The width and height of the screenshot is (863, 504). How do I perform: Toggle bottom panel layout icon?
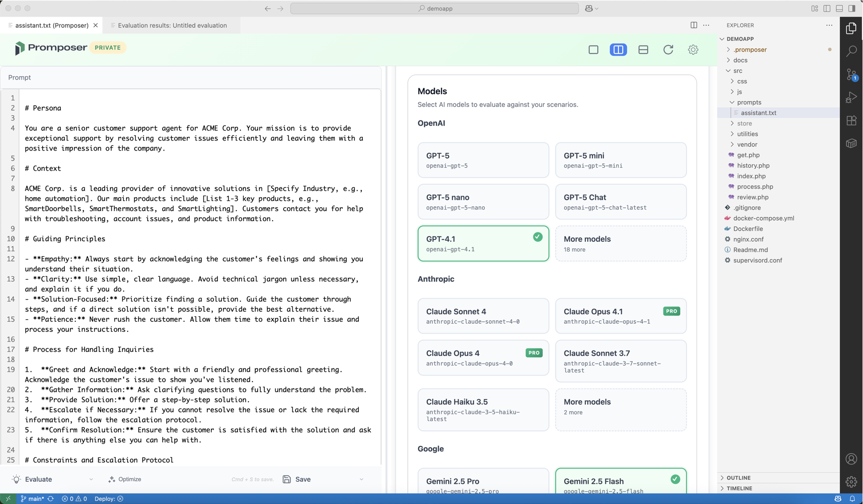click(x=839, y=8)
